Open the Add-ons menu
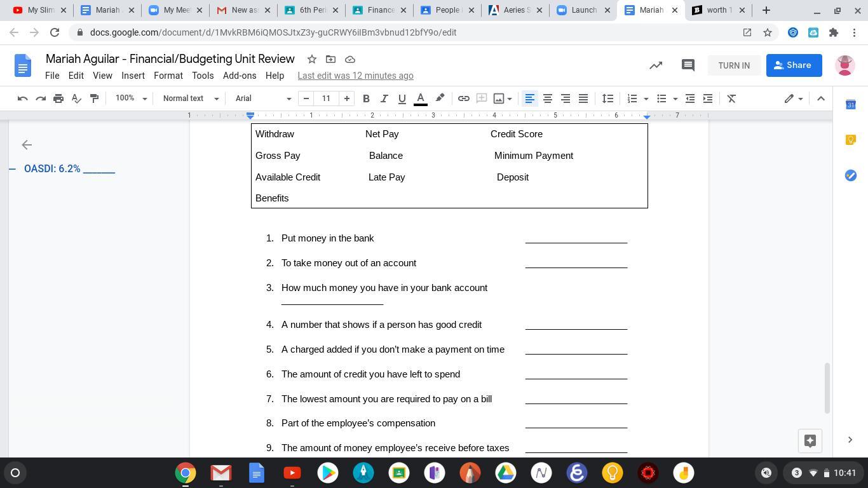 click(x=240, y=76)
